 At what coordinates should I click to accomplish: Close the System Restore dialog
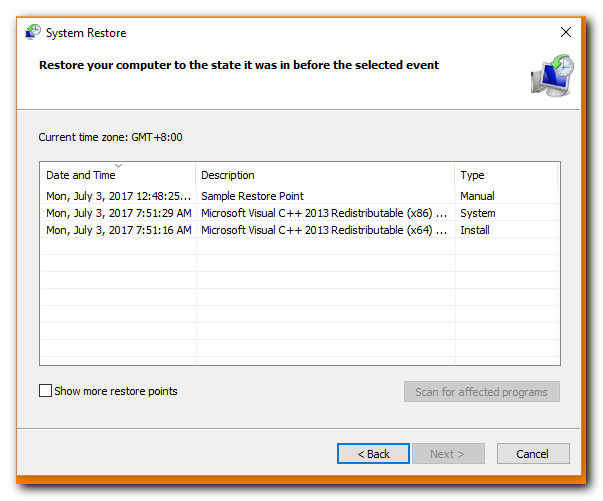pyautogui.click(x=566, y=32)
